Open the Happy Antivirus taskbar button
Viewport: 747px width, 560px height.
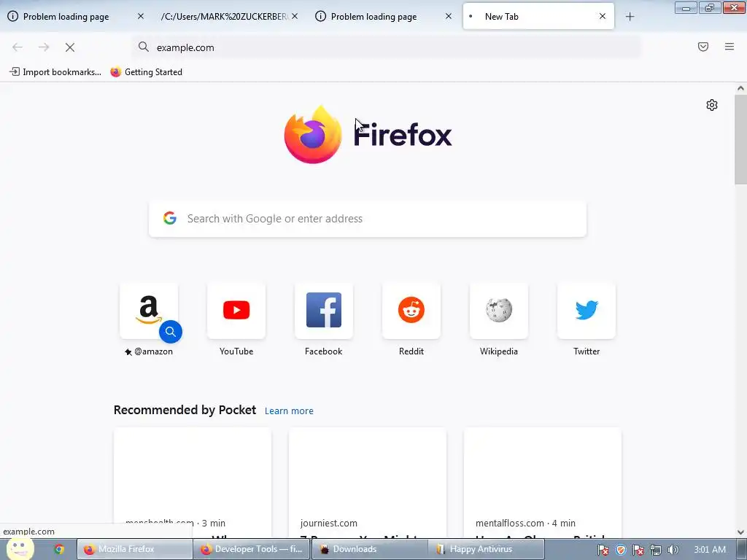(485, 549)
